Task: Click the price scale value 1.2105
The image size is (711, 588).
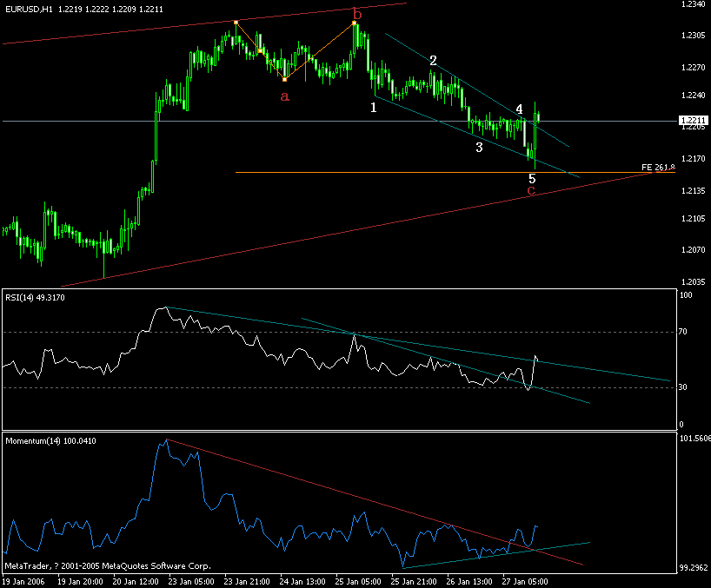Action: [x=694, y=218]
